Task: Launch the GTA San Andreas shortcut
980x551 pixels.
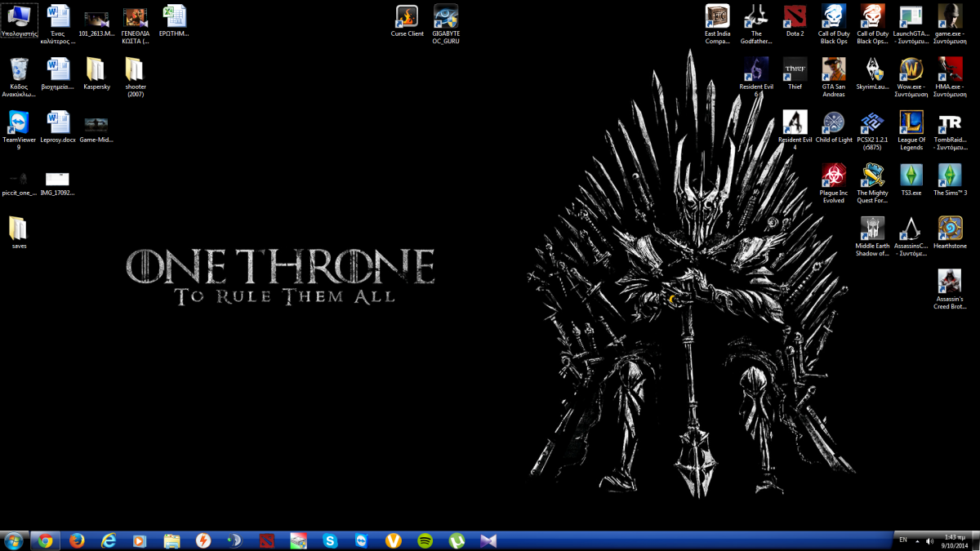Action: [x=834, y=78]
